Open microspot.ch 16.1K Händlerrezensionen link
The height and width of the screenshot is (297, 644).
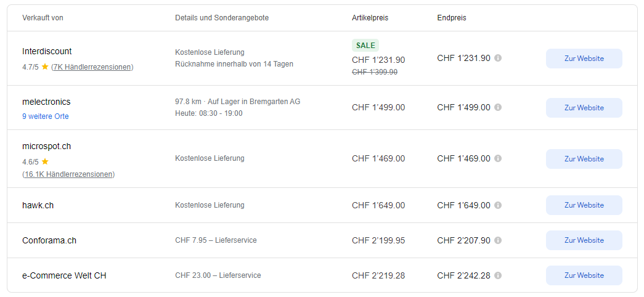click(x=68, y=174)
